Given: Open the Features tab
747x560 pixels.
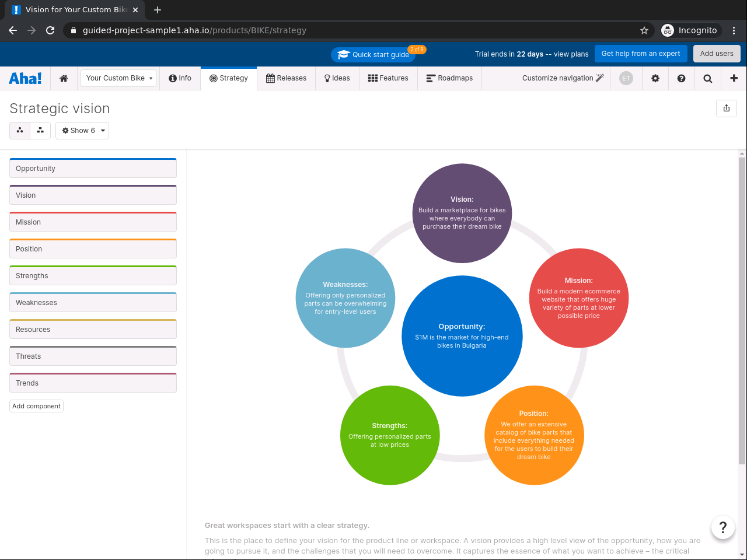Looking at the screenshot, I should pos(388,78).
